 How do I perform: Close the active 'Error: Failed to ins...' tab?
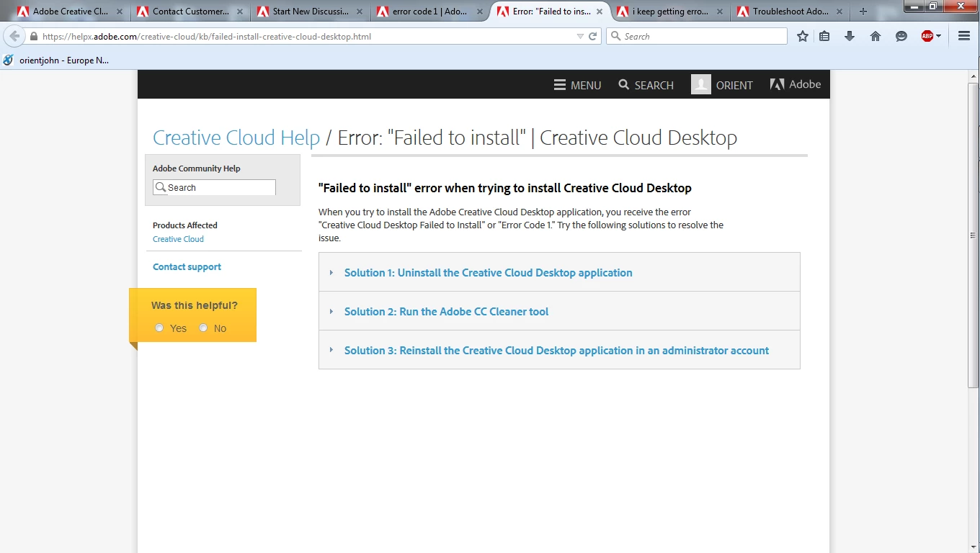click(600, 12)
